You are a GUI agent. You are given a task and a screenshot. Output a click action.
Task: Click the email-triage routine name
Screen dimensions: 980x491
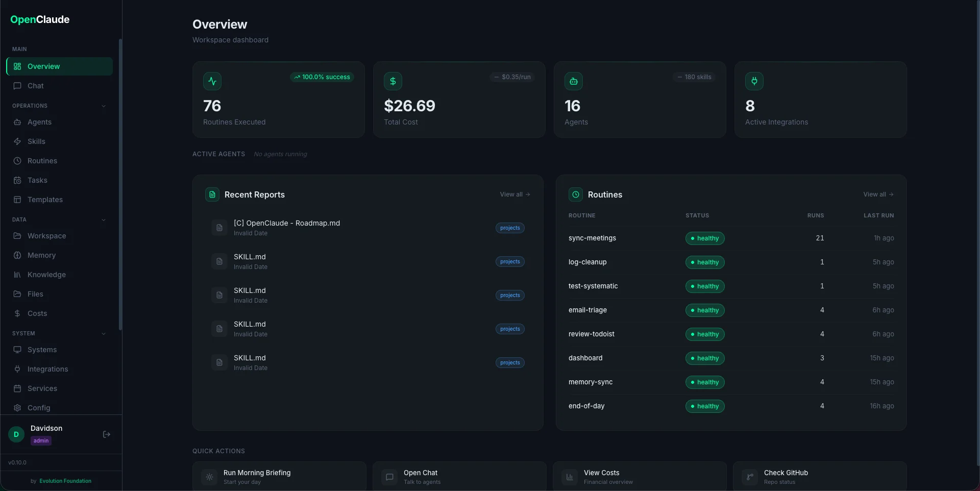[x=587, y=310]
